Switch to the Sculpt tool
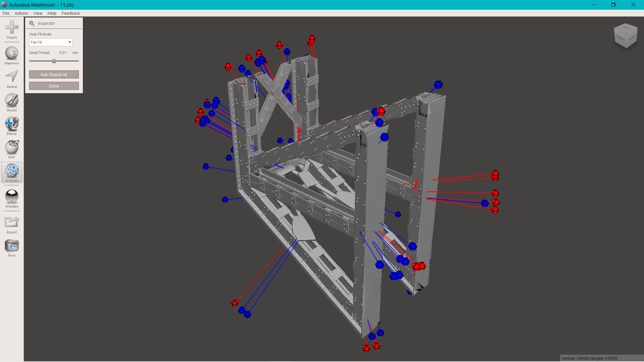The width and height of the screenshot is (644, 362). coord(11,101)
